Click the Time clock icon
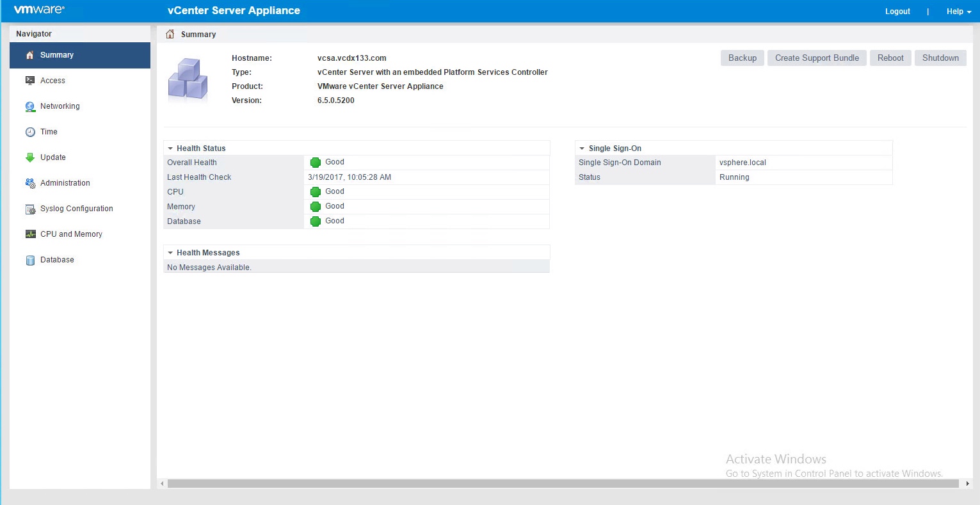980x505 pixels. tap(30, 132)
